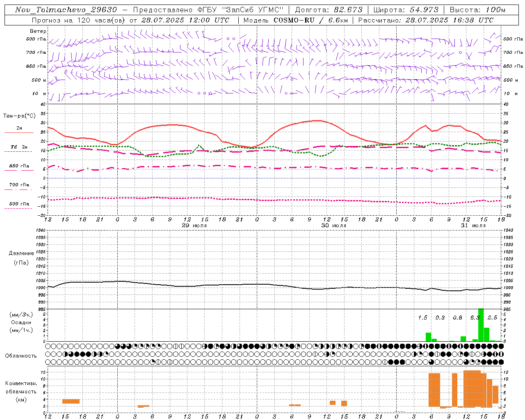525x420 pixels.
Task: Click the precipitation total '6.3'
Action: pos(475,318)
